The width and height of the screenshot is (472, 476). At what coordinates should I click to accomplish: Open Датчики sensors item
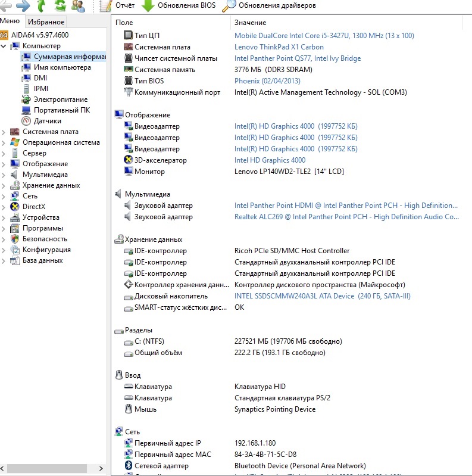[x=48, y=121]
